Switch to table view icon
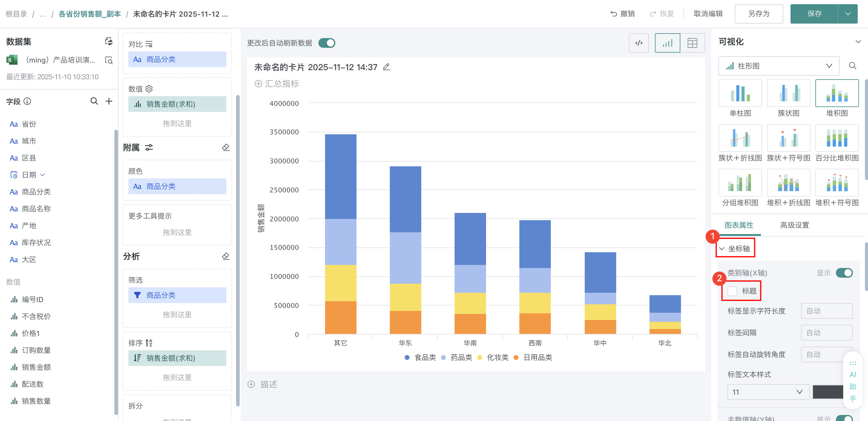The image size is (868, 421). coord(692,43)
